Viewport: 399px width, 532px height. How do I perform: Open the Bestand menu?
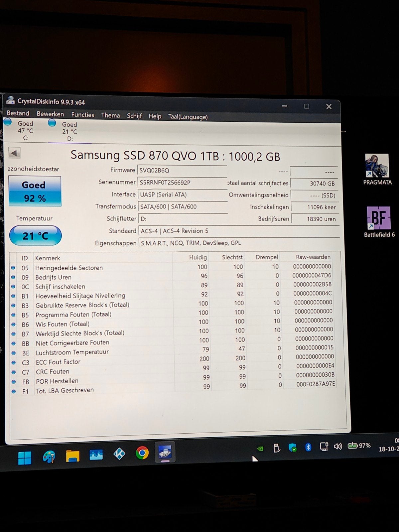point(18,113)
